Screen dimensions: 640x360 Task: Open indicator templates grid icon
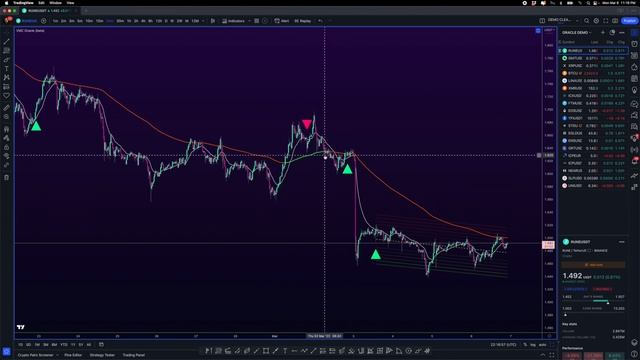(x=257, y=21)
